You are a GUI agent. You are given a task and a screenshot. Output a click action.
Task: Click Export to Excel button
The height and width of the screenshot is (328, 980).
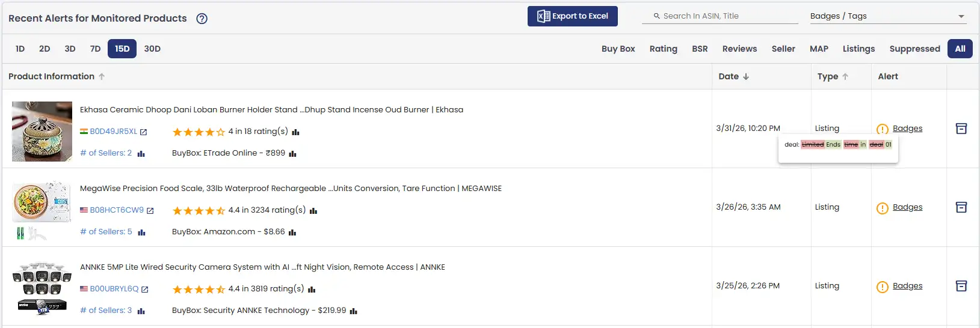[573, 16]
